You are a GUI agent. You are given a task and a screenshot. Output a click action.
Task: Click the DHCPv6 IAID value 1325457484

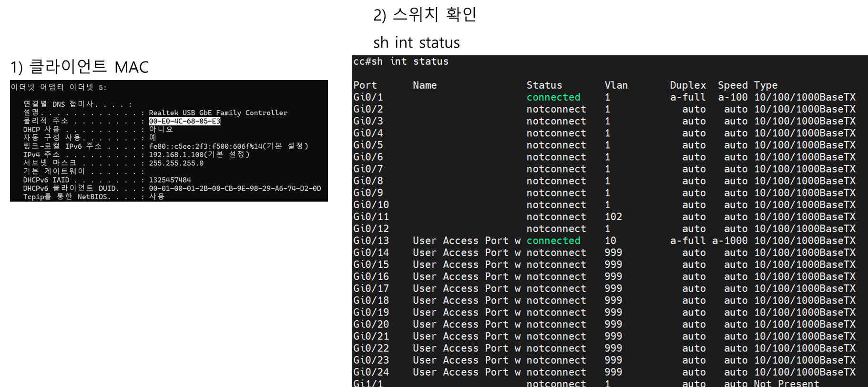coord(170,180)
